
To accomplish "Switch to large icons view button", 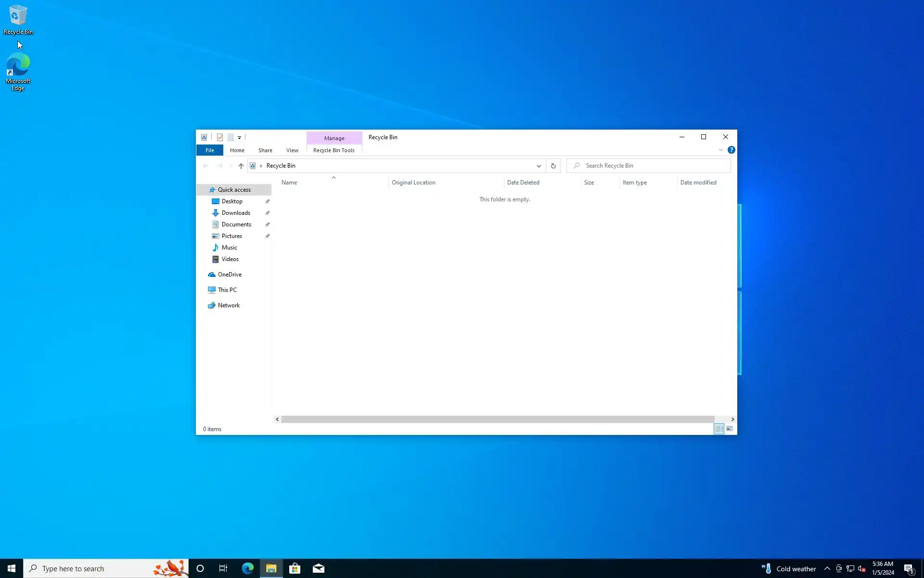I will coord(730,429).
